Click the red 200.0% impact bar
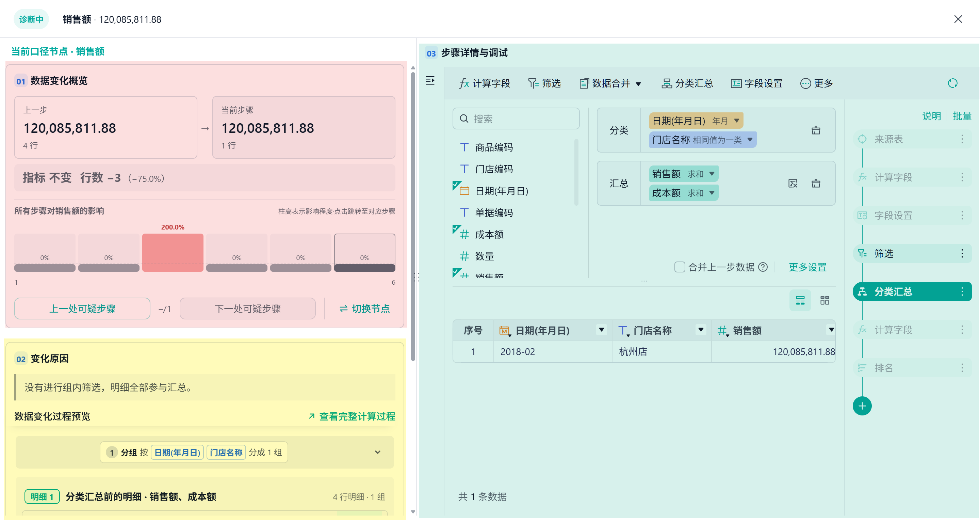The image size is (980, 521). click(173, 253)
